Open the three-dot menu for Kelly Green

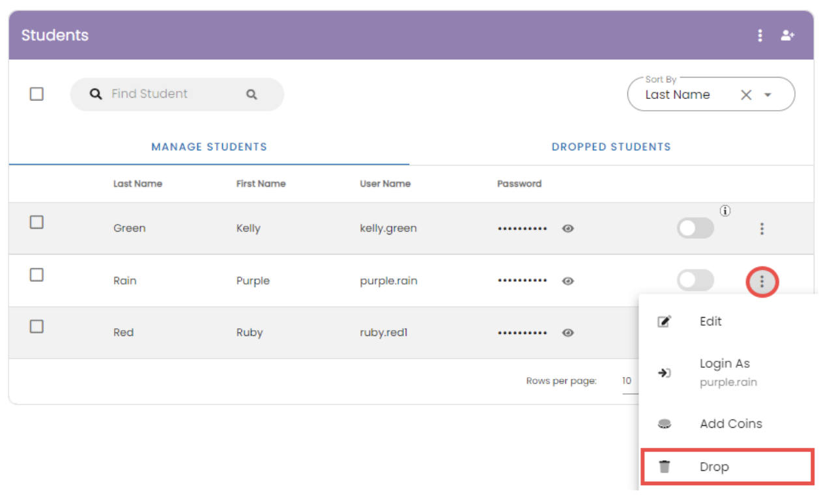[762, 229]
